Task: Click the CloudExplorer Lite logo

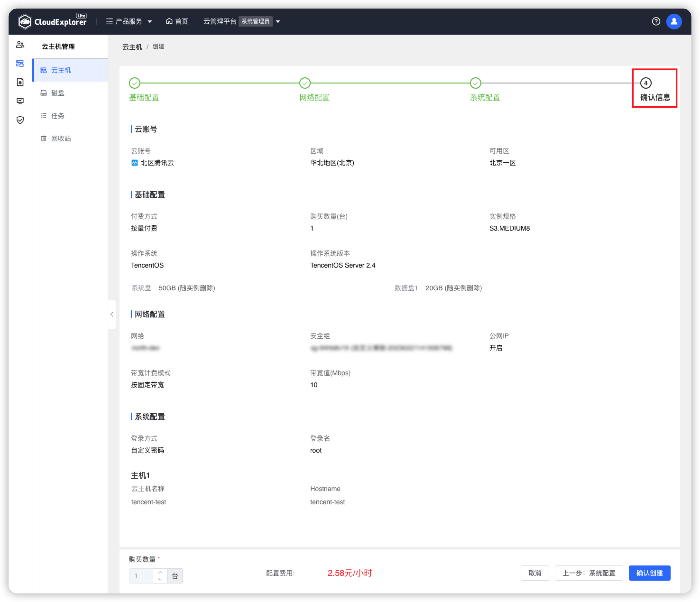Action: click(52, 21)
